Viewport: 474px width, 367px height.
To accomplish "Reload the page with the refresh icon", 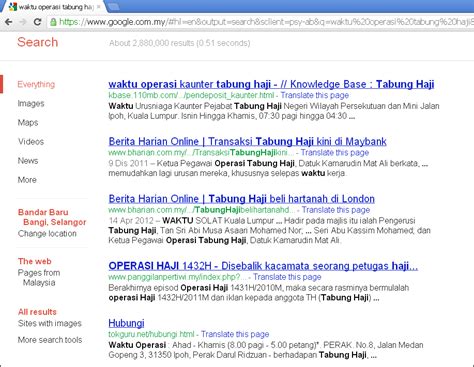I will tap(38, 22).
